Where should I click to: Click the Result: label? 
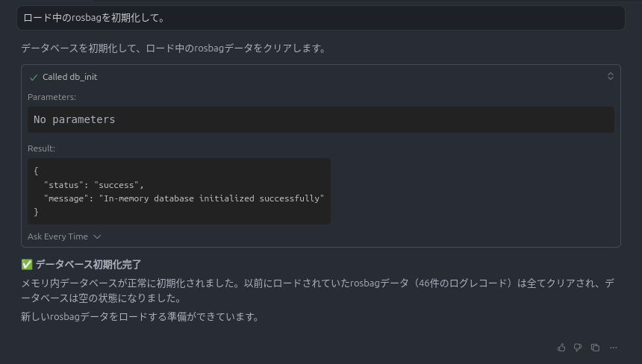click(41, 148)
